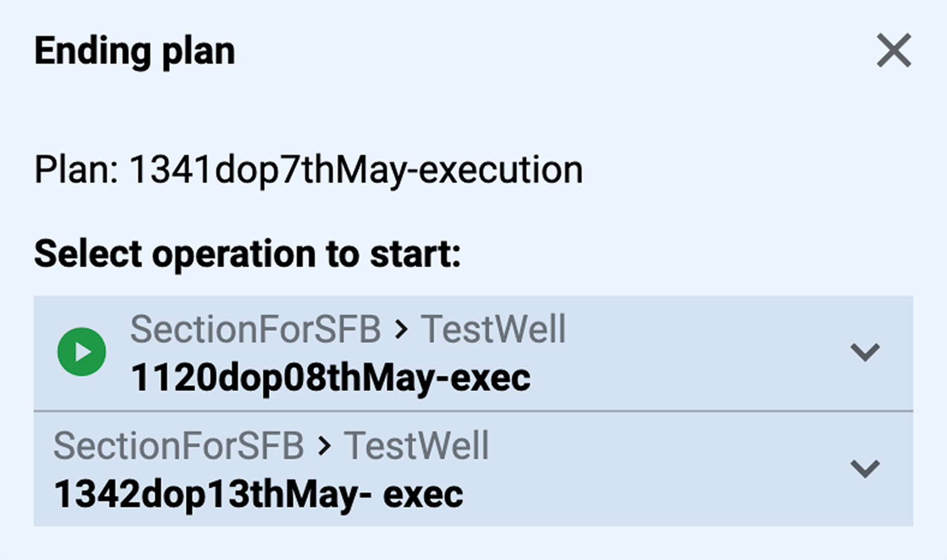
Task: Click TestWell breadcrumb above 1342dop13thMay- exec
Action: coord(416,446)
